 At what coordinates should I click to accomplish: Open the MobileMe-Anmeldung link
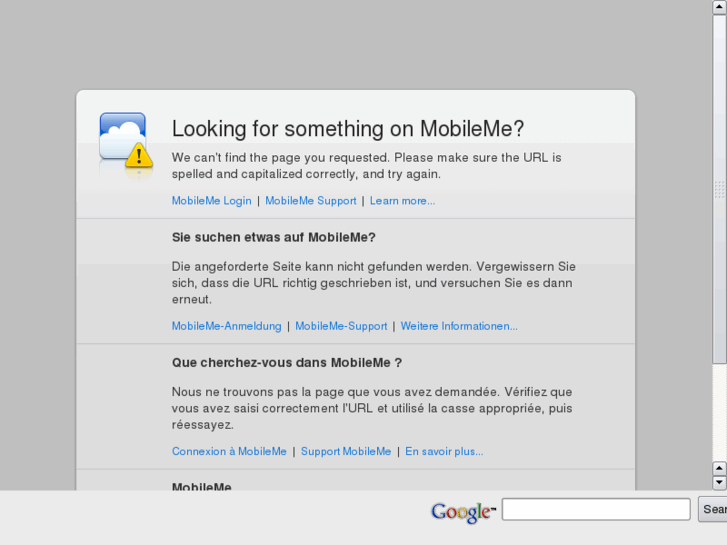(x=226, y=326)
